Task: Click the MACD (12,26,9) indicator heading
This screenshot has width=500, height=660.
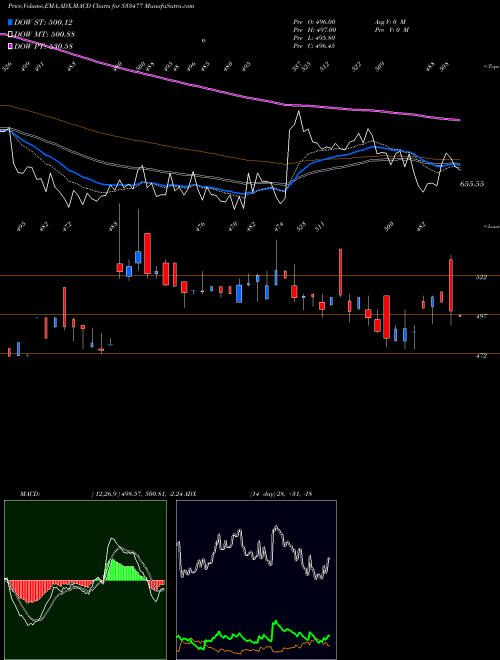Action: (x=101, y=494)
